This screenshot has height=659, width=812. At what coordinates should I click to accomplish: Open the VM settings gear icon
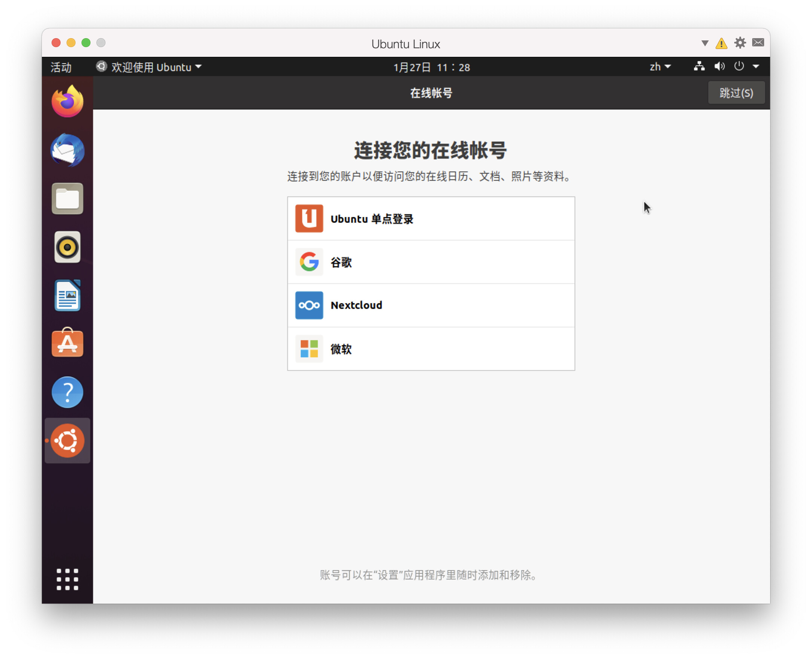[x=740, y=43]
